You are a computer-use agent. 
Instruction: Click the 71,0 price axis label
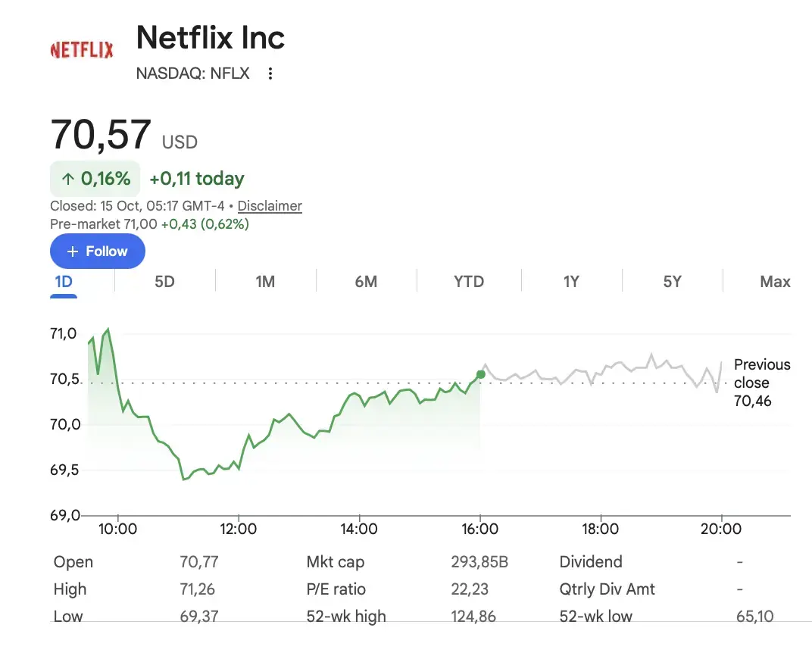pos(63,333)
